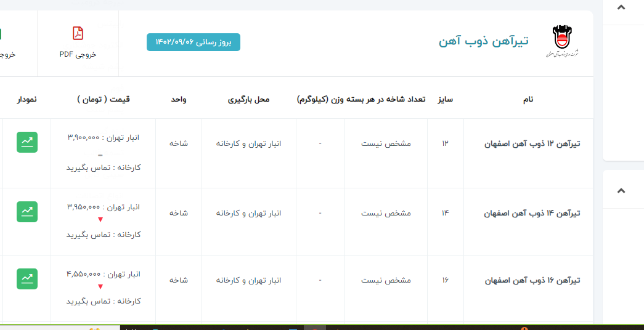Click the محل بارگیری column header
Screen dimensions: 644x330
click(x=248, y=99)
